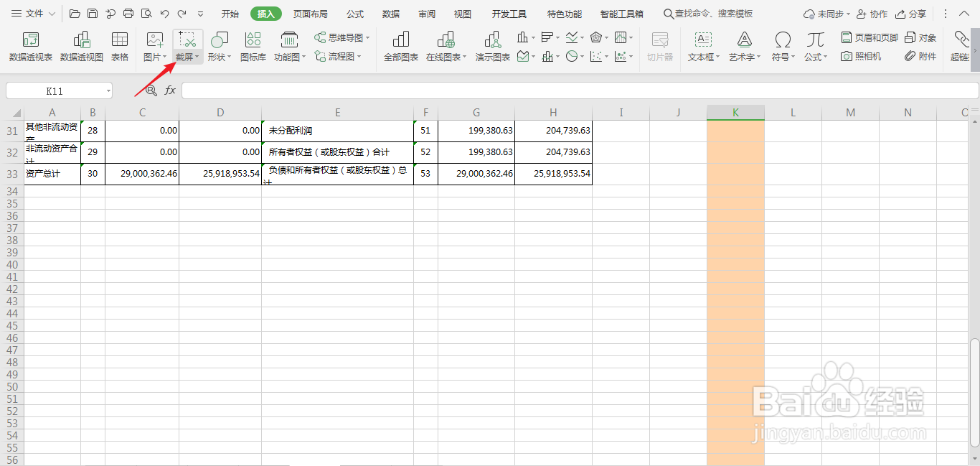The height and width of the screenshot is (466, 980).
Task: Switch to the 公式 ribbon tab
Action: click(355, 14)
